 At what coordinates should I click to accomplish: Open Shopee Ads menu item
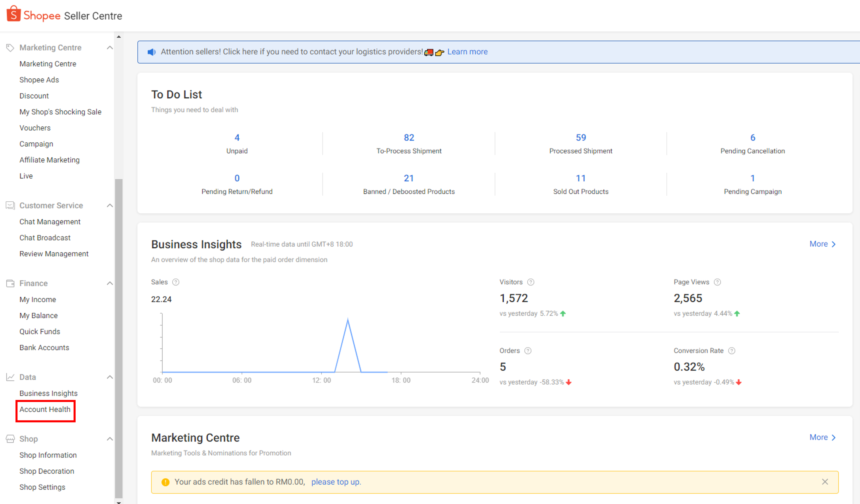pos(39,80)
